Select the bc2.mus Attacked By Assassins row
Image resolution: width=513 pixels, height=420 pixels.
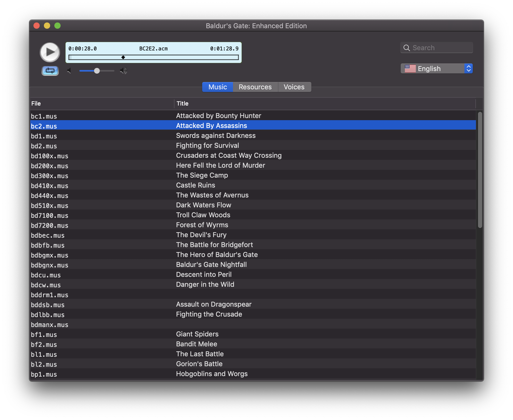point(253,126)
